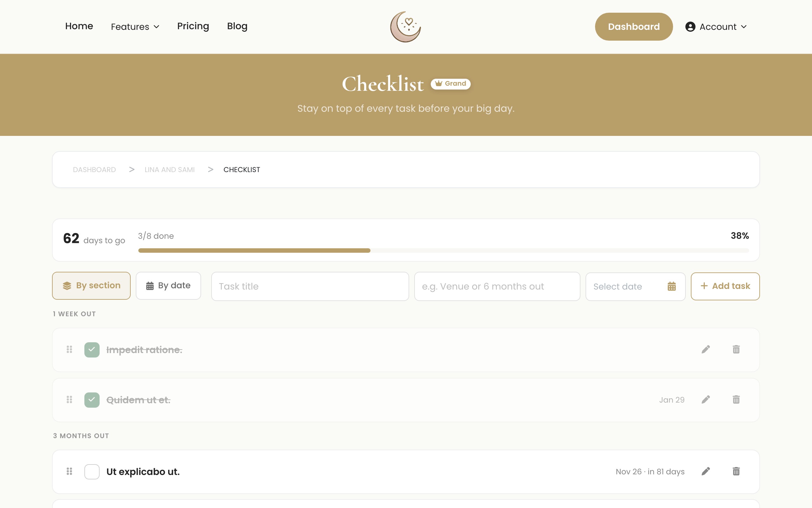Screen dimensions: 812x508
Task: Expand the Features dropdown menu
Action: [x=135, y=27]
